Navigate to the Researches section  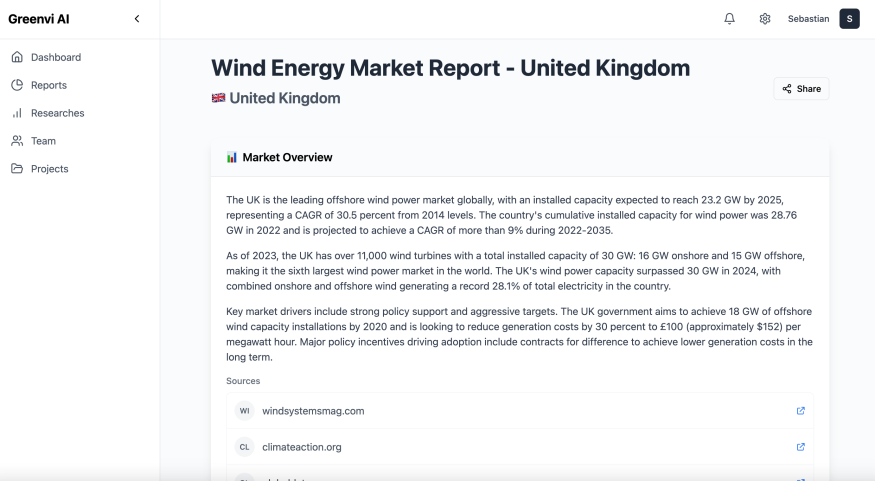tap(57, 113)
